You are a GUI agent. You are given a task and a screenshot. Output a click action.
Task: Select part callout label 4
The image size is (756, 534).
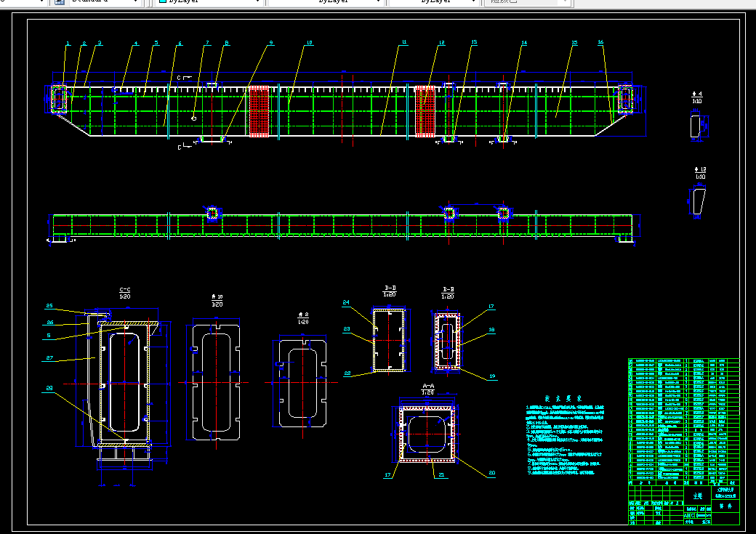click(135, 44)
